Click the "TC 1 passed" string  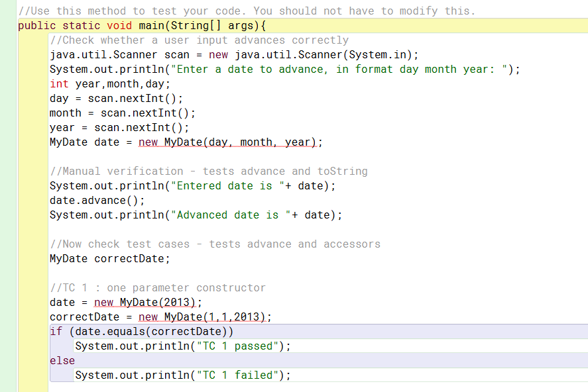[237, 346]
